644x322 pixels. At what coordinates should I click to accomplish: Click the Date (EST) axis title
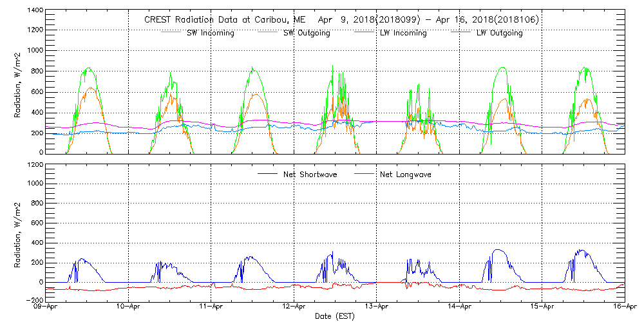[x=335, y=316]
